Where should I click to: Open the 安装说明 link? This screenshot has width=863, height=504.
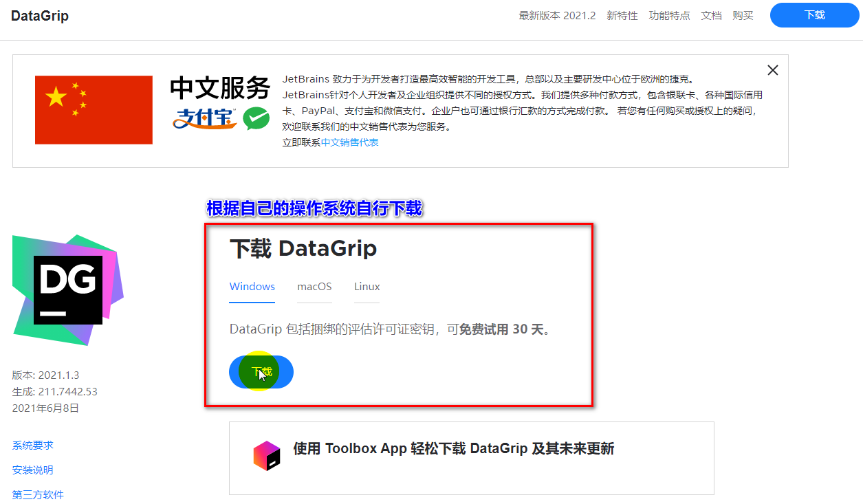point(33,470)
